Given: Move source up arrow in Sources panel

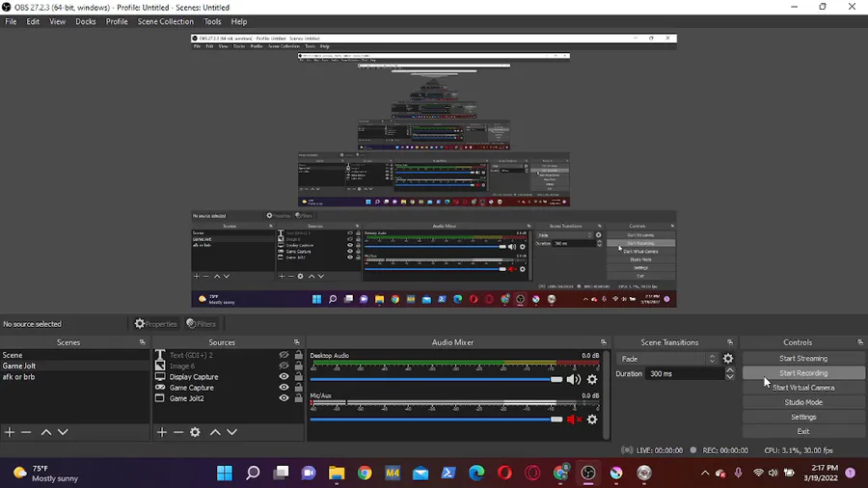Looking at the screenshot, I should point(215,432).
